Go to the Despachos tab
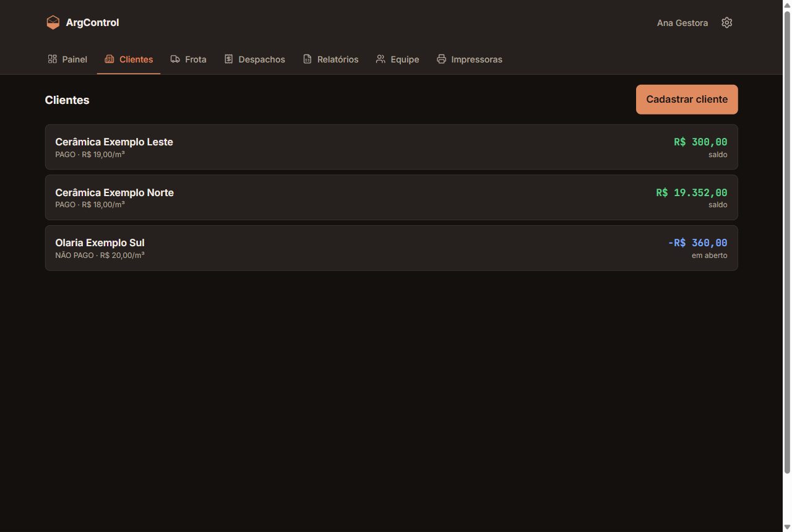 (254, 59)
